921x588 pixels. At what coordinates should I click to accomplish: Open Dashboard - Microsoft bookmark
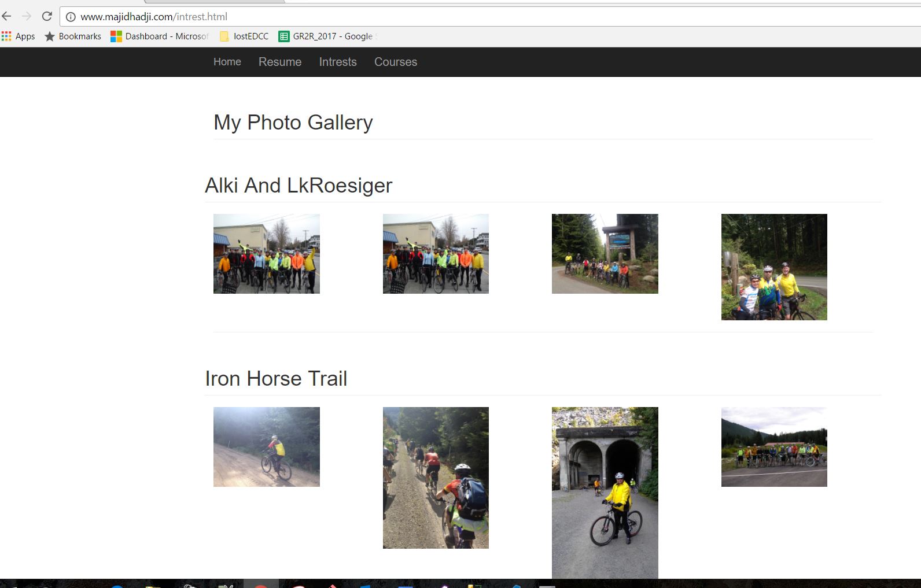160,36
